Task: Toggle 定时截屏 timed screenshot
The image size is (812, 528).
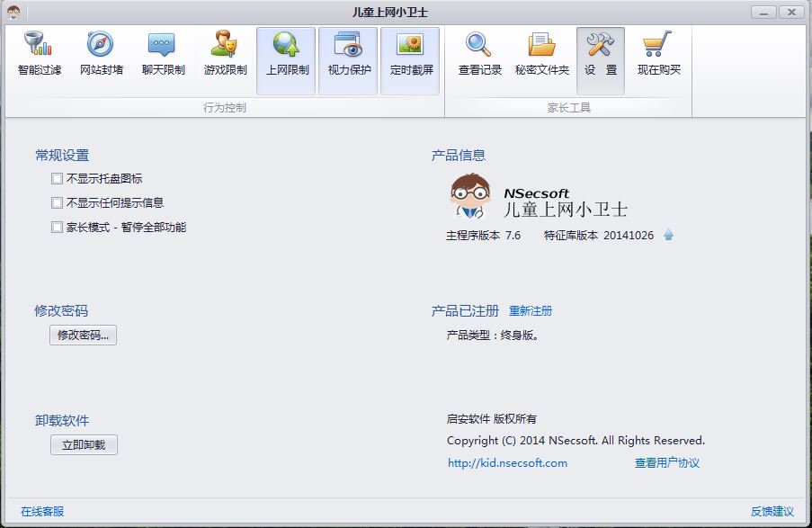Action: click(x=411, y=54)
